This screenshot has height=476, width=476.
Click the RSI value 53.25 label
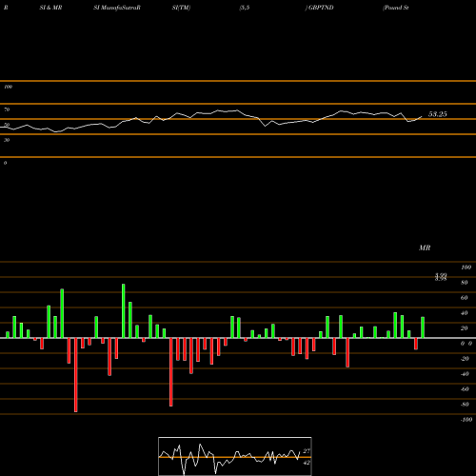pos(438,114)
